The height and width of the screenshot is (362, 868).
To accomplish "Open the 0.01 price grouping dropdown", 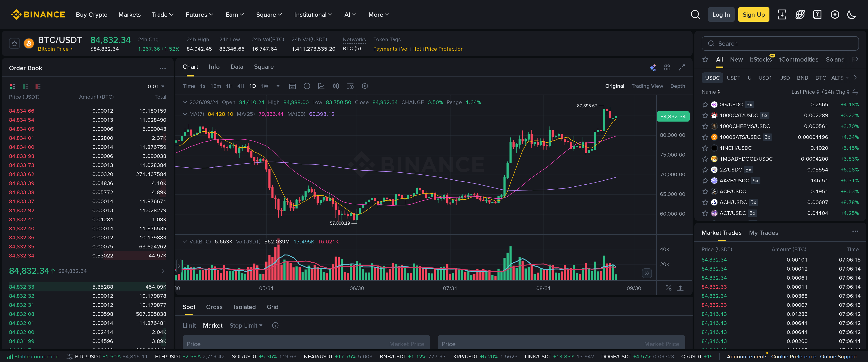I will (156, 86).
